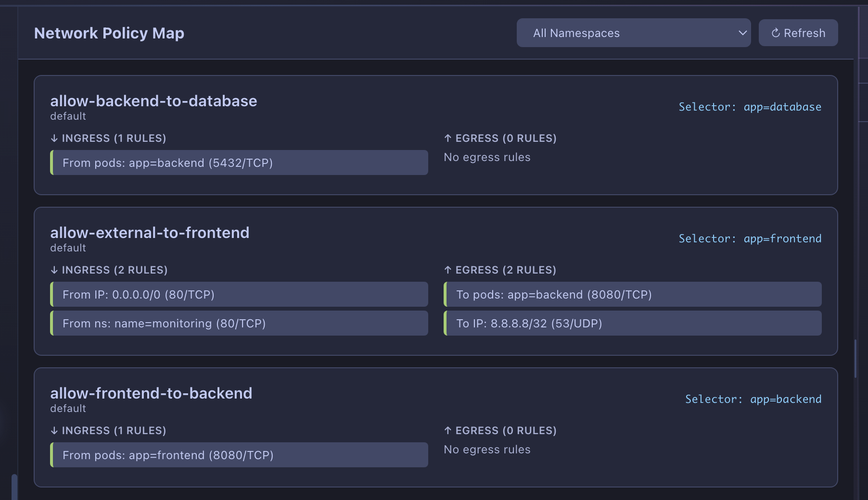The height and width of the screenshot is (500, 868).
Task: Click the ingress down-arrow icon on allow-backend-to-database
Action: point(53,138)
